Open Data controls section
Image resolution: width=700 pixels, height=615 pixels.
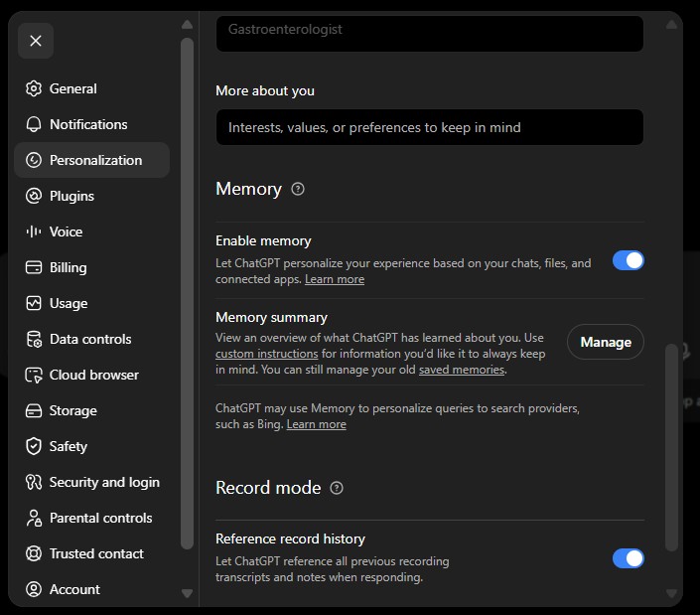[x=91, y=339]
